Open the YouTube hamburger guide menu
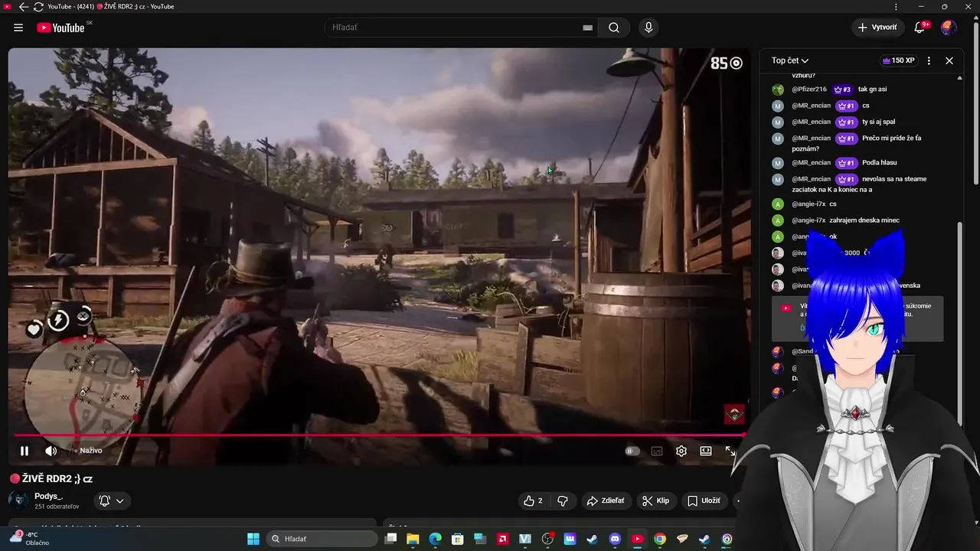Image resolution: width=980 pixels, height=551 pixels. coord(18,28)
